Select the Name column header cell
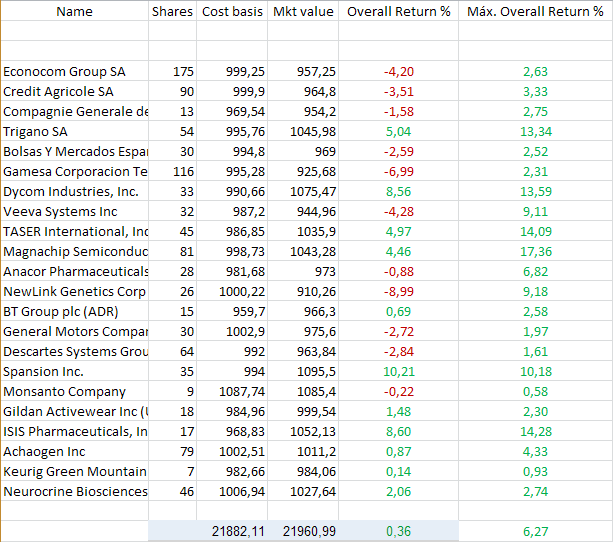This screenshot has height=542, width=613. (75, 11)
